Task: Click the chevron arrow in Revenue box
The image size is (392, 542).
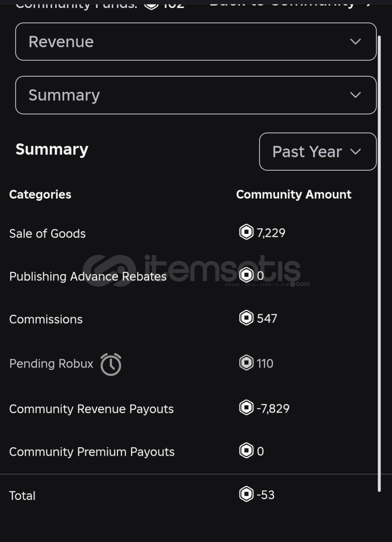Action: coord(355,42)
